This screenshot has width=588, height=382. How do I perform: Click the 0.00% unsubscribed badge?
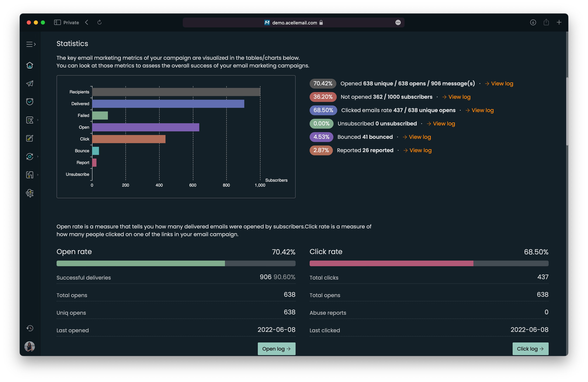point(321,124)
